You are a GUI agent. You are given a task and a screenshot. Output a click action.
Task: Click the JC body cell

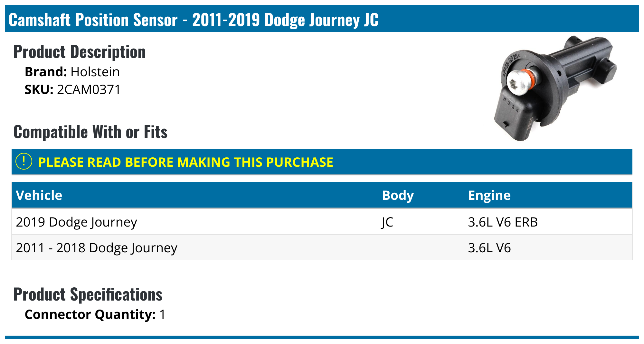click(387, 222)
